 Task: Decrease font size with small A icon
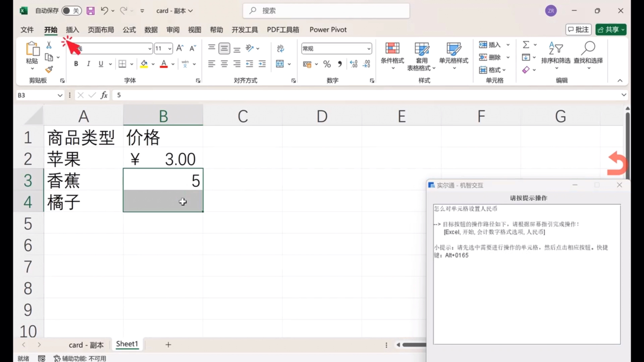point(193,48)
